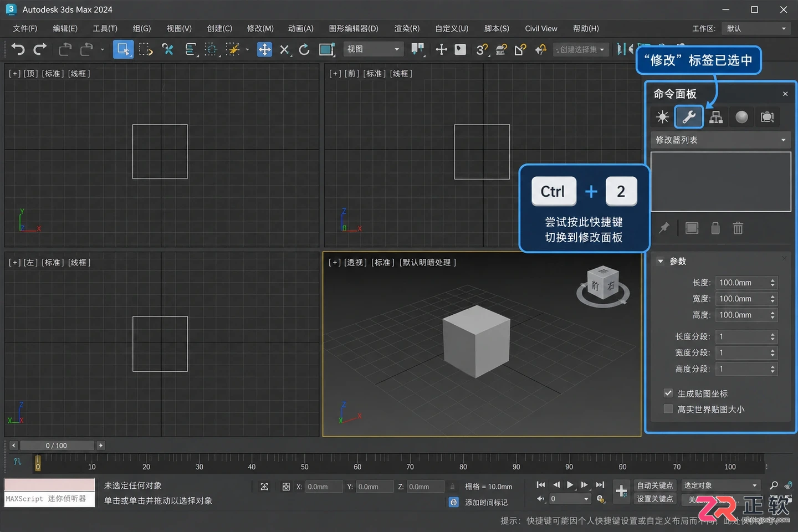Close the 命令面板 panel
Viewport: 798px width, 532px height.
pos(785,94)
